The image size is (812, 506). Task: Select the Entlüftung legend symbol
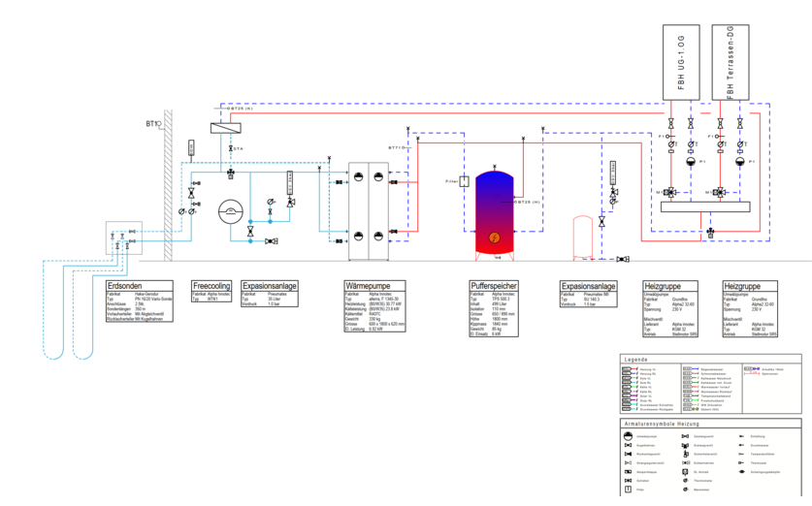(741, 436)
